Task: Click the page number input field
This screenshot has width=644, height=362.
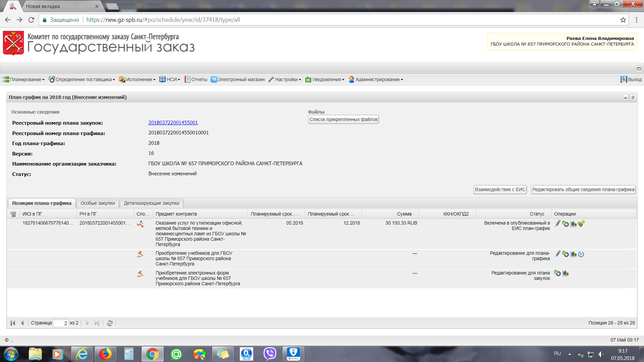Action: click(x=61, y=323)
